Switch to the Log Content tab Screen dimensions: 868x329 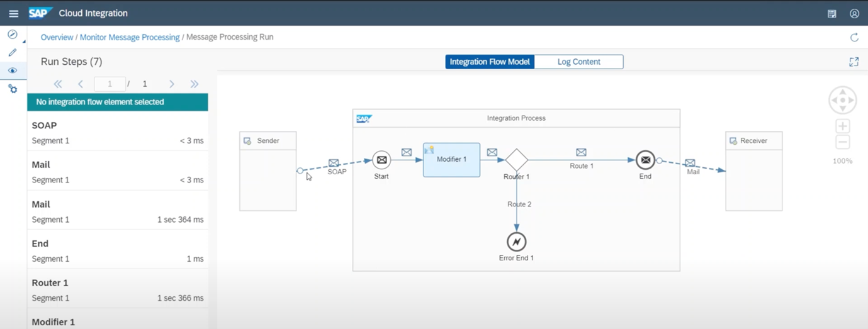click(x=578, y=62)
